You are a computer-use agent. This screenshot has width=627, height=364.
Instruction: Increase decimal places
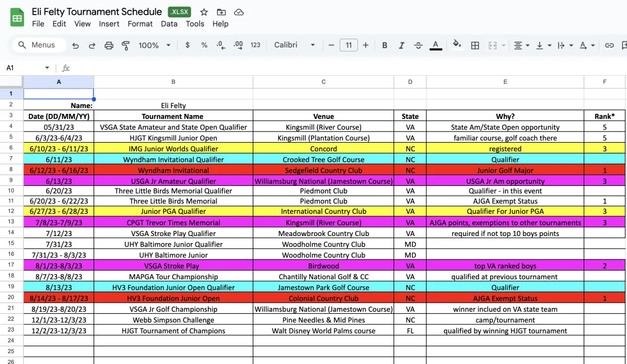click(238, 45)
